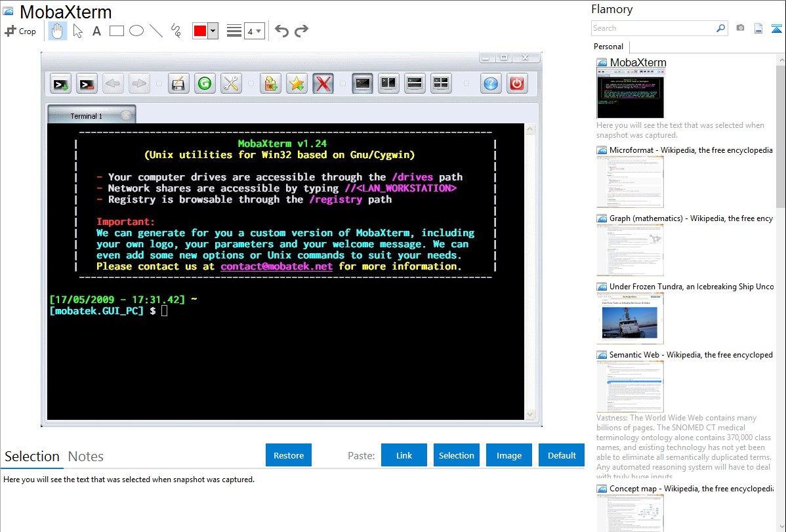Pick the ellipse drawing tool

click(x=136, y=31)
